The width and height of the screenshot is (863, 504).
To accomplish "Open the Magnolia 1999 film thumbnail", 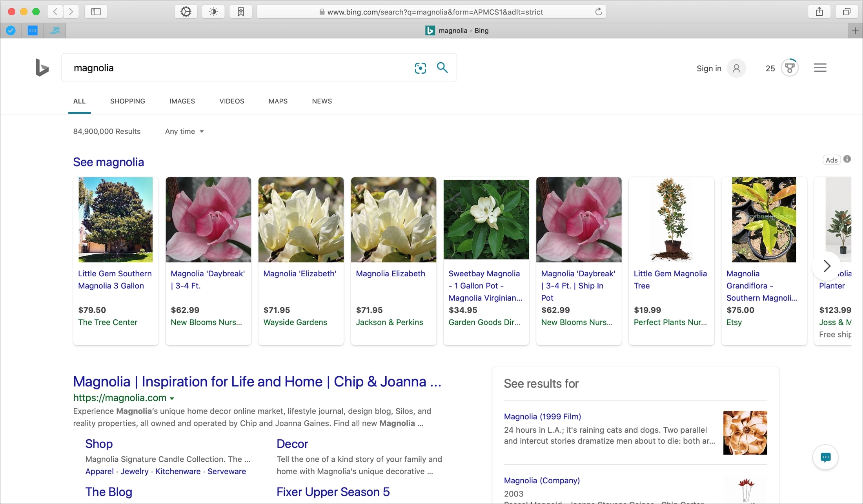I will click(x=745, y=433).
